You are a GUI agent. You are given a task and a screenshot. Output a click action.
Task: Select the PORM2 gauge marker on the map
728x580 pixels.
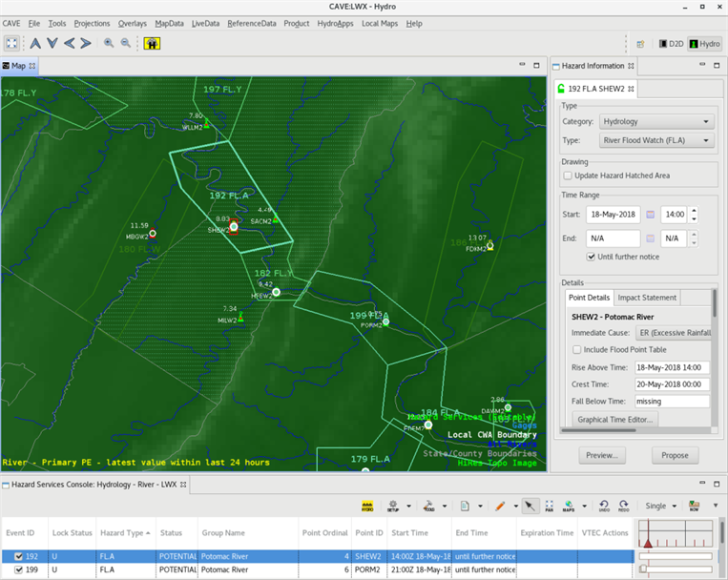[x=385, y=321]
